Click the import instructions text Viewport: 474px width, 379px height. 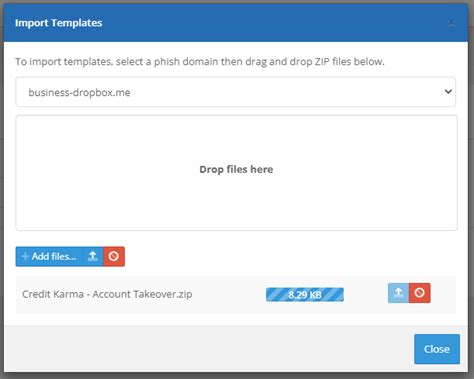[x=200, y=62]
